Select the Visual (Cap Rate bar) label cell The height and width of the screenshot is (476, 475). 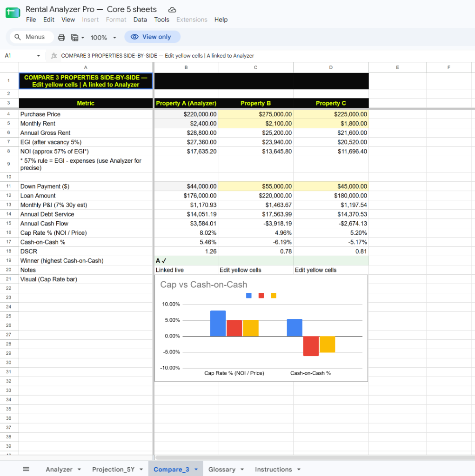pyautogui.click(x=86, y=279)
